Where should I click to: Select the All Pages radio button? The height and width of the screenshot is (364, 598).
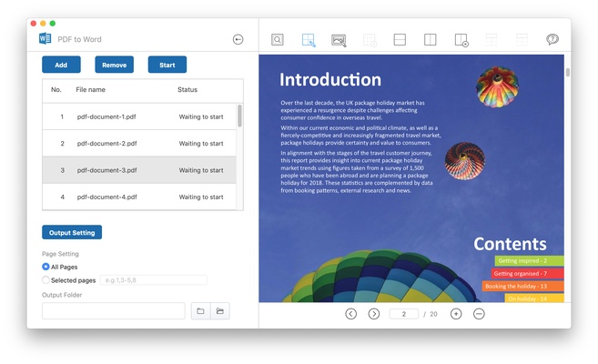pyautogui.click(x=46, y=267)
